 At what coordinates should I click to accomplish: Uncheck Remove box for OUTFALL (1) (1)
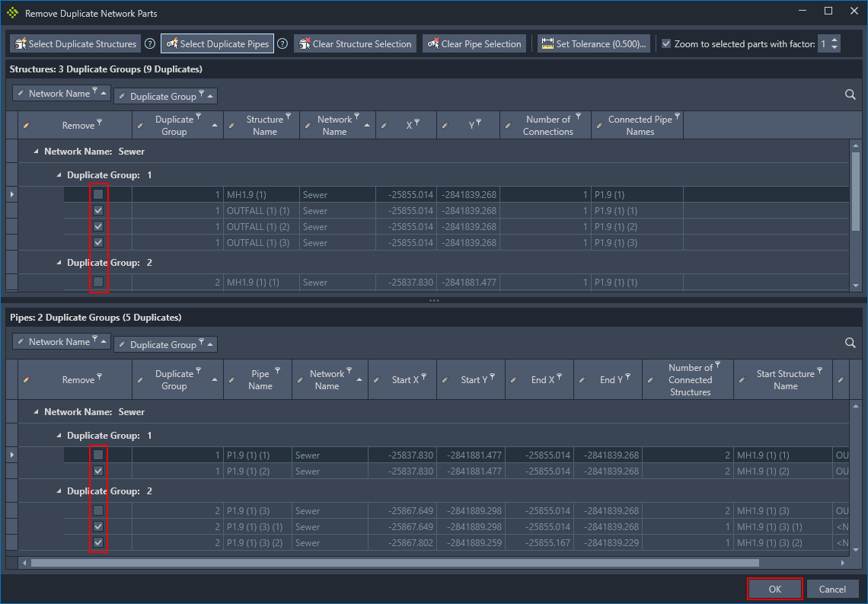pos(98,210)
